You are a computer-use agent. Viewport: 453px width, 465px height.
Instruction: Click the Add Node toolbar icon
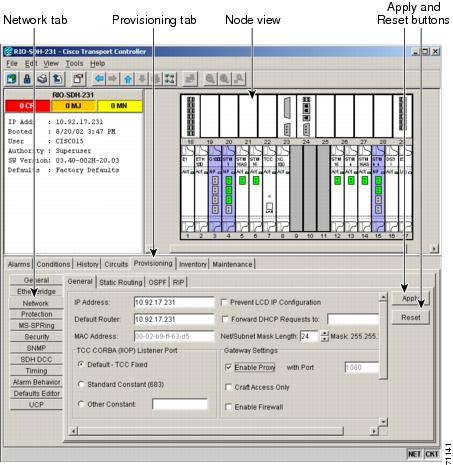click(x=12, y=79)
